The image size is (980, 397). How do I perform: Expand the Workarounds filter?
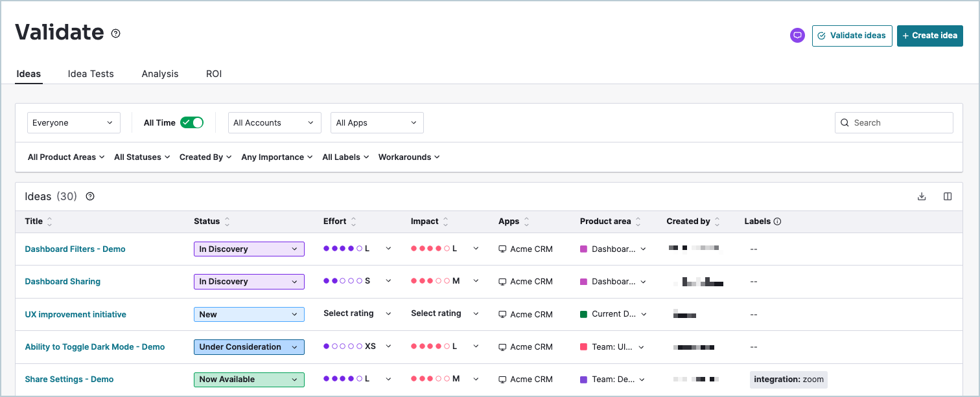point(409,157)
